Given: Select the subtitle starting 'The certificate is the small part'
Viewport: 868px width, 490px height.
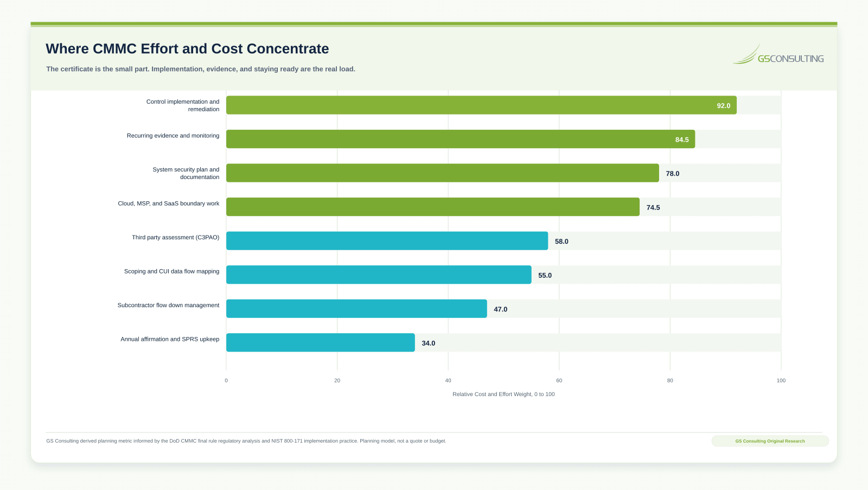Looking at the screenshot, I should (201, 69).
